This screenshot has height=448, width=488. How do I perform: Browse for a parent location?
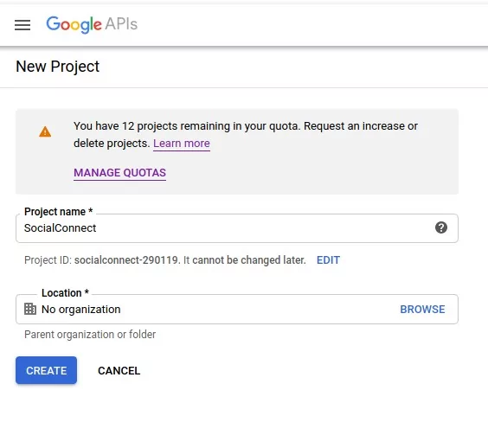[x=422, y=310]
